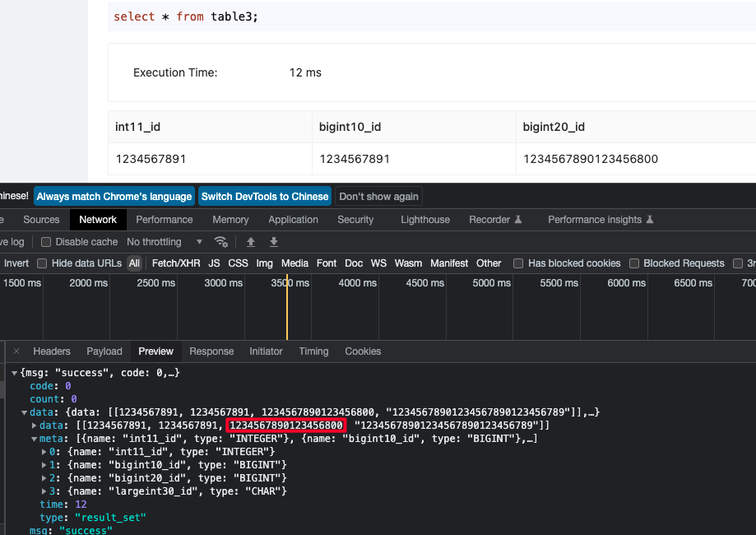Filter requests by Img

pos(264,263)
